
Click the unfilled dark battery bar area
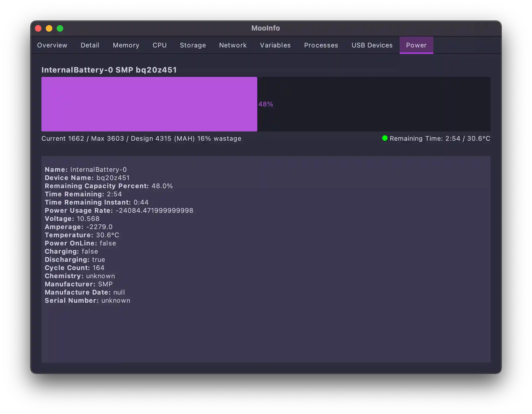382,104
